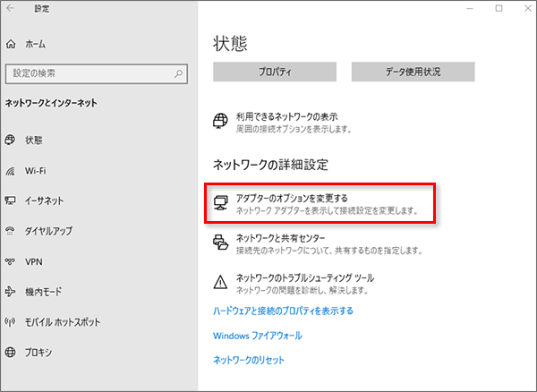Click the Dial-up icon in sidebar
Viewport: 537px width, 392px height.
(x=11, y=231)
